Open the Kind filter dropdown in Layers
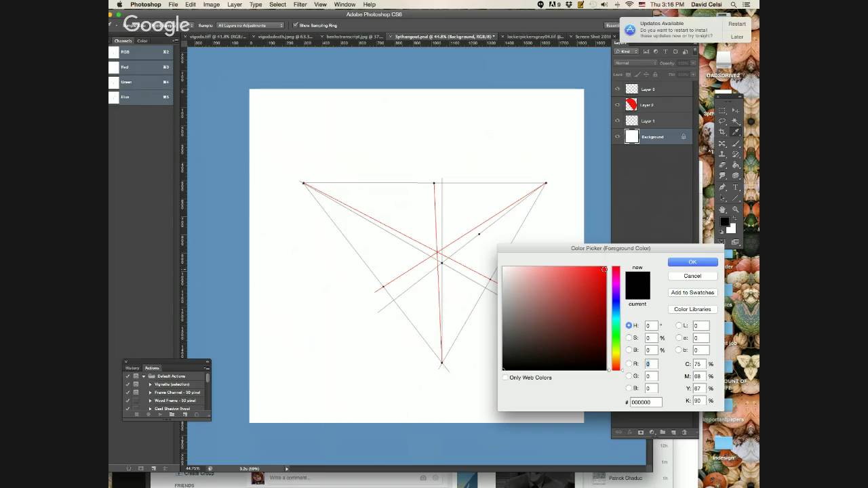This screenshot has width=868, height=488. pyautogui.click(x=626, y=52)
